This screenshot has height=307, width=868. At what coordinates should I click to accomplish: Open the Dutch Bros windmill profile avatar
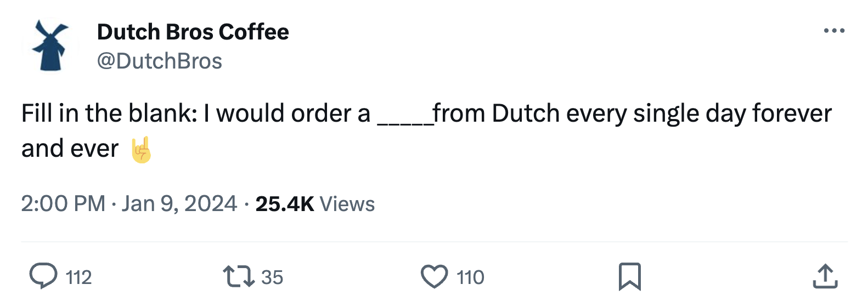click(50, 45)
